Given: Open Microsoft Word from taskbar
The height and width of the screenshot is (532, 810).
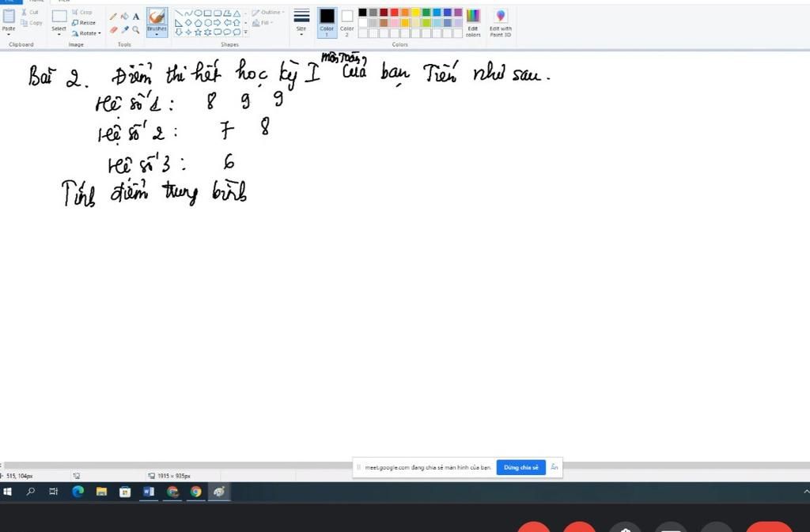Looking at the screenshot, I should point(149,492).
